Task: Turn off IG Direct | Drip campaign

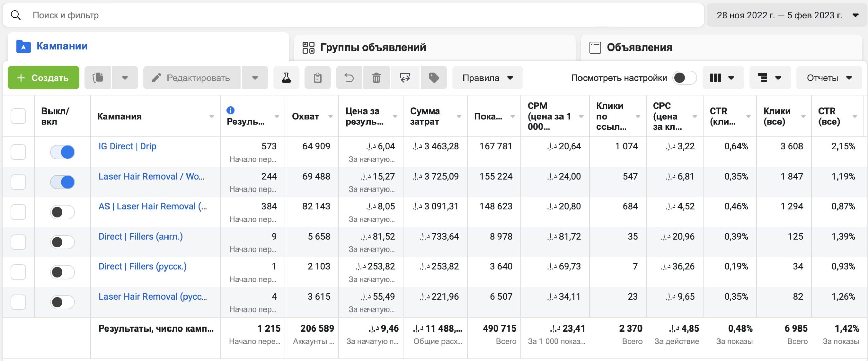Action: pos(62,152)
